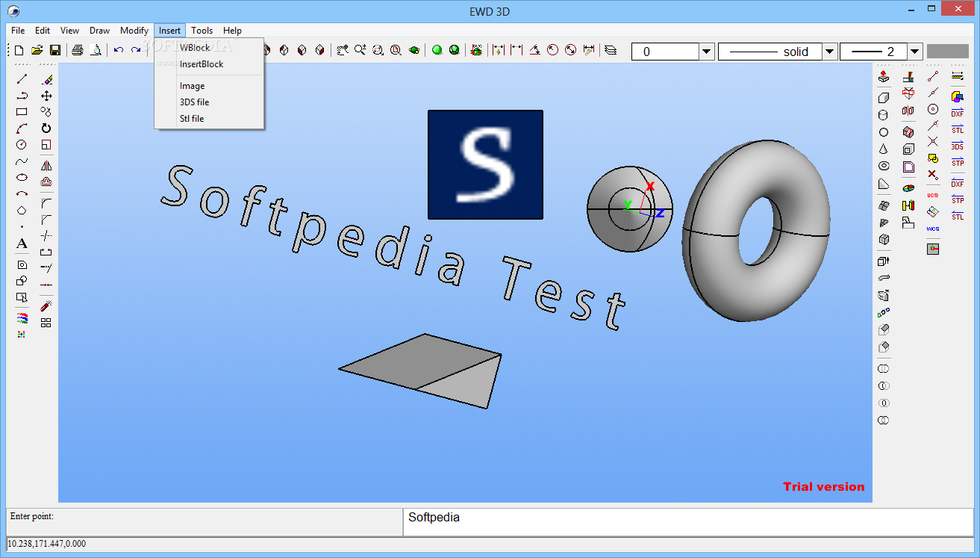
Task: Open the Edit menu
Action: click(43, 31)
